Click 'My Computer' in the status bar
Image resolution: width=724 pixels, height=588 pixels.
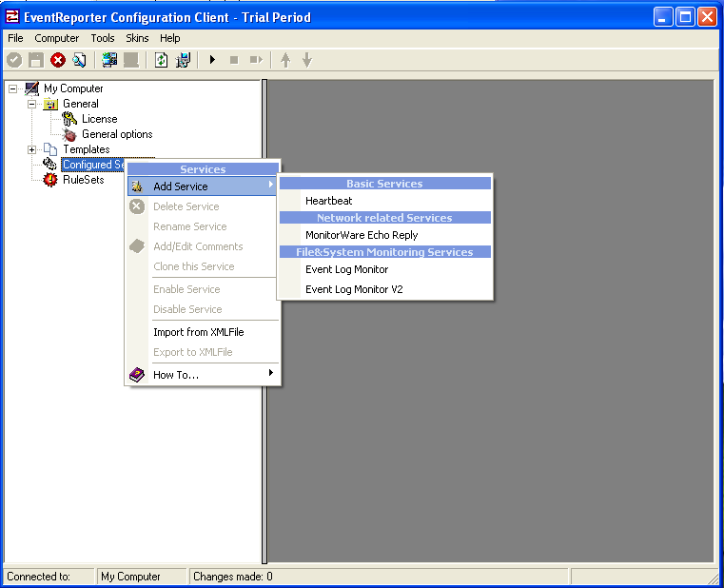click(x=130, y=577)
